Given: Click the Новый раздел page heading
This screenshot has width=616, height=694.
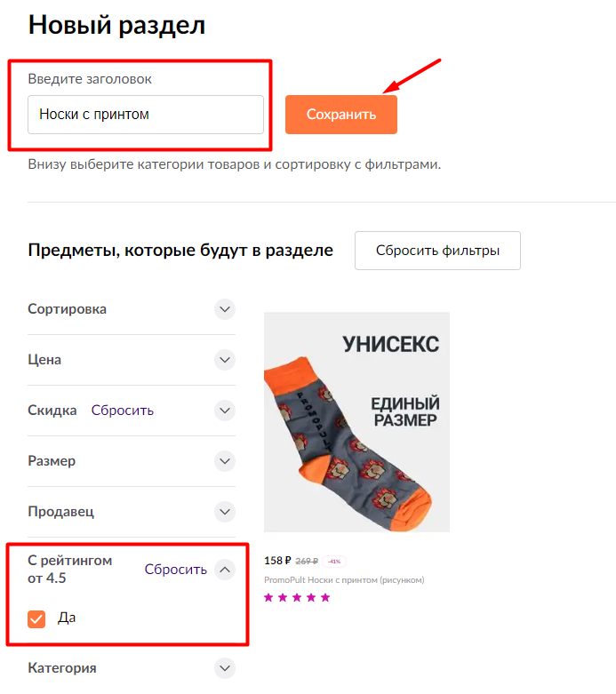Looking at the screenshot, I should (x=117, y=25).
